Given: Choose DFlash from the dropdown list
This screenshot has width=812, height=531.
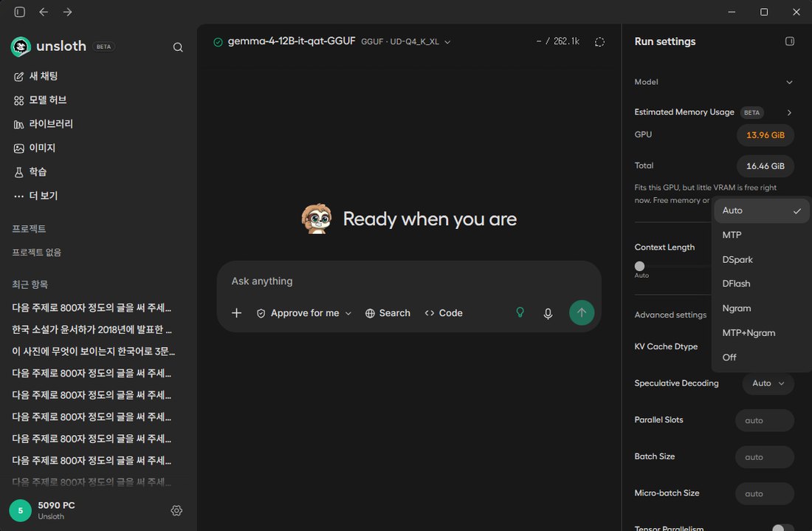Looking at the screenshot, I should pos(761,284).
